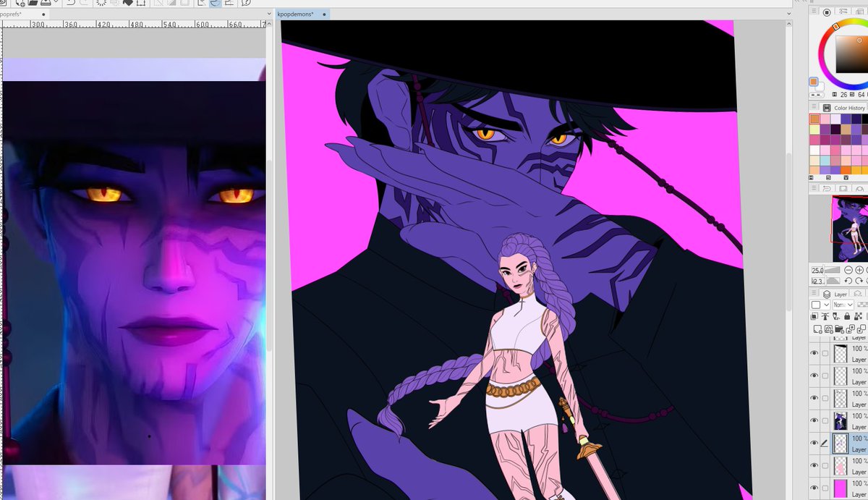
Task: Click the Zoom In icon above the Layer panel
Action: coord(859,270)
